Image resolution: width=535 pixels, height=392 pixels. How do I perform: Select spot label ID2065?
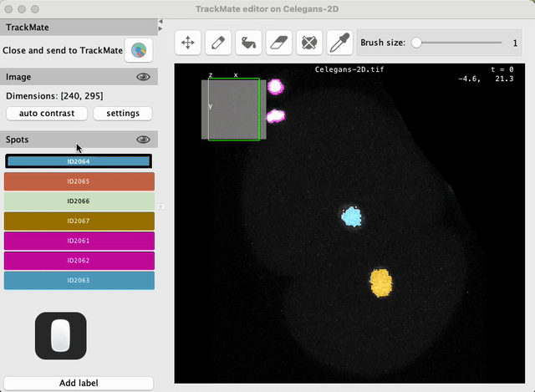(79, 181)
